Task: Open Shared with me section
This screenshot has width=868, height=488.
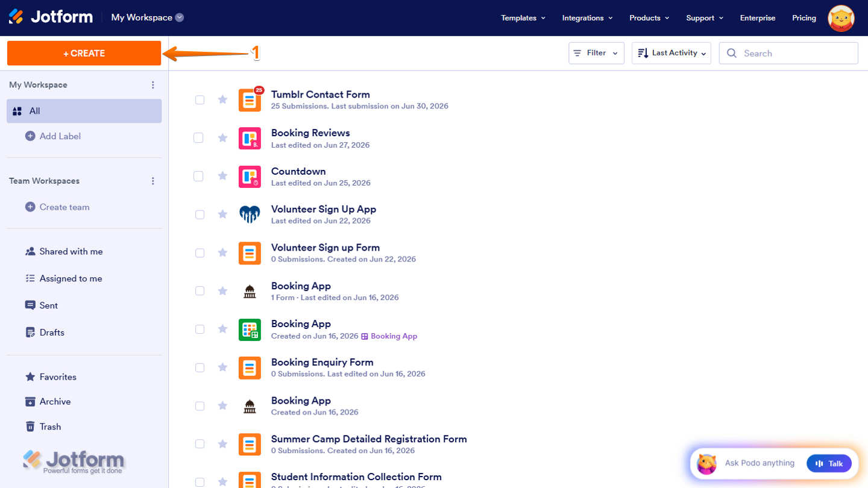Action: [x=71, y=251]
